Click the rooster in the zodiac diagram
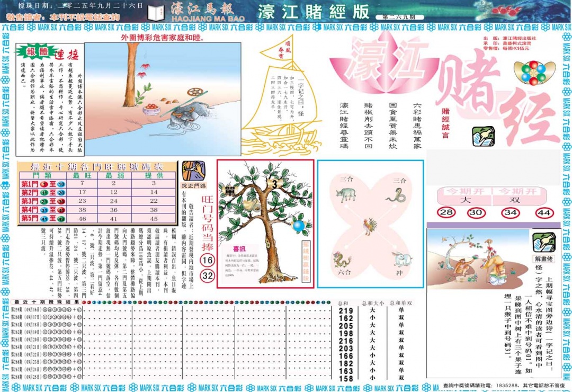This screenshot has height=392, width=572. (x=370, y=226)
